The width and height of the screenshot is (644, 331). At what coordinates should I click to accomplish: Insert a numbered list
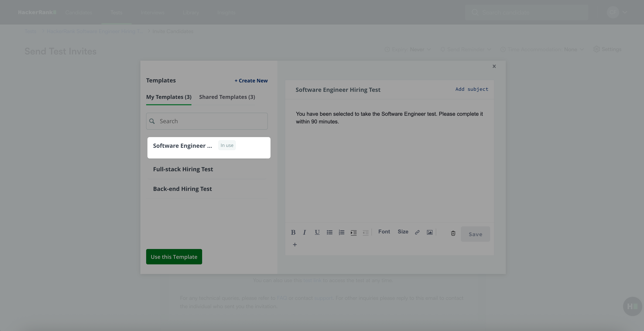click(x=341, y=233)
